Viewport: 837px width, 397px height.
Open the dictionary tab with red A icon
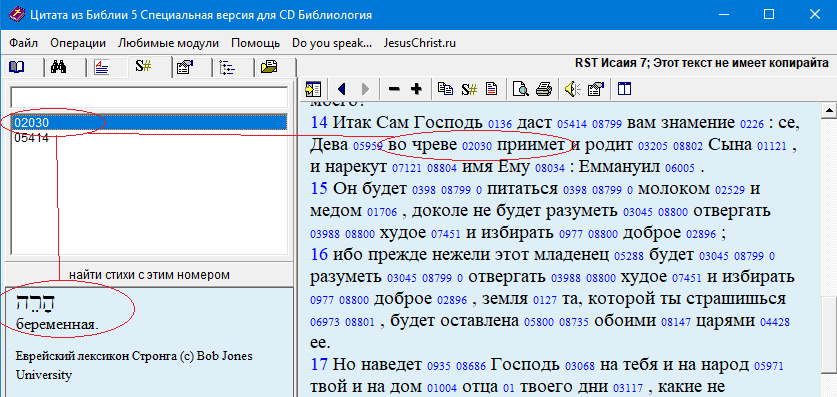click(x=101, y=67)
